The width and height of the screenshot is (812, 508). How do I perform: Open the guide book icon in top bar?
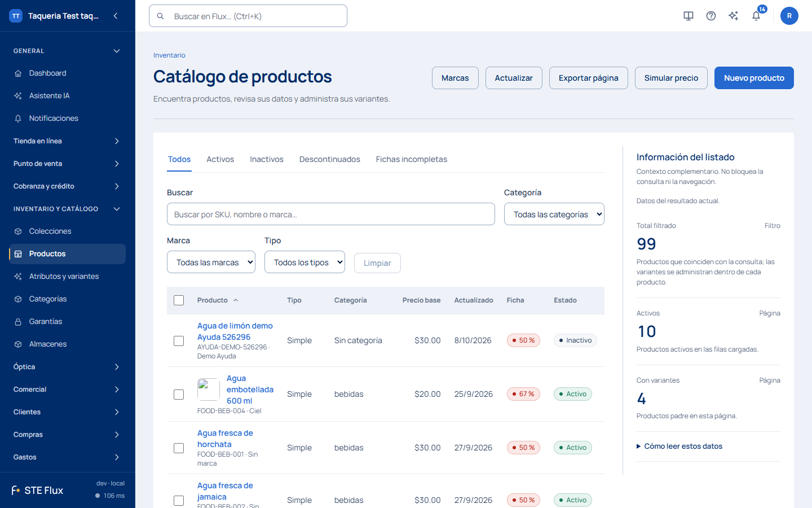(689, 16)
